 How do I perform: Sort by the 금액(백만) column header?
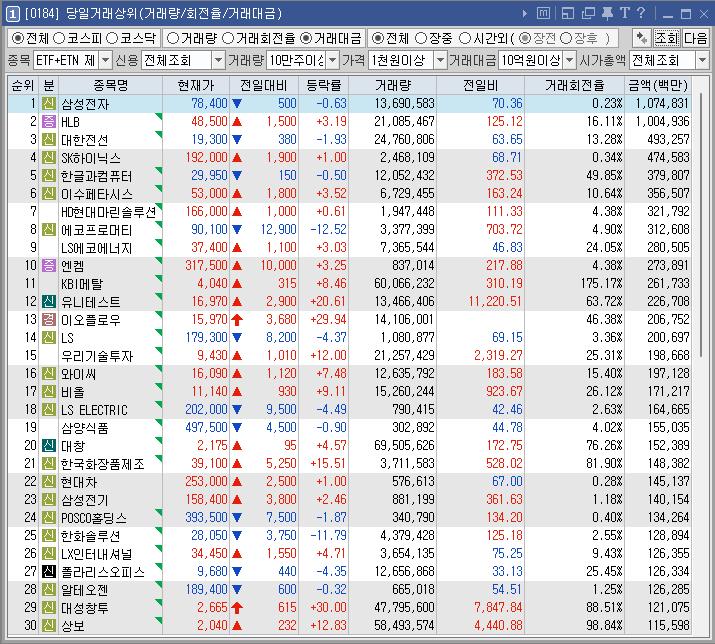click(x=658, y=85)
